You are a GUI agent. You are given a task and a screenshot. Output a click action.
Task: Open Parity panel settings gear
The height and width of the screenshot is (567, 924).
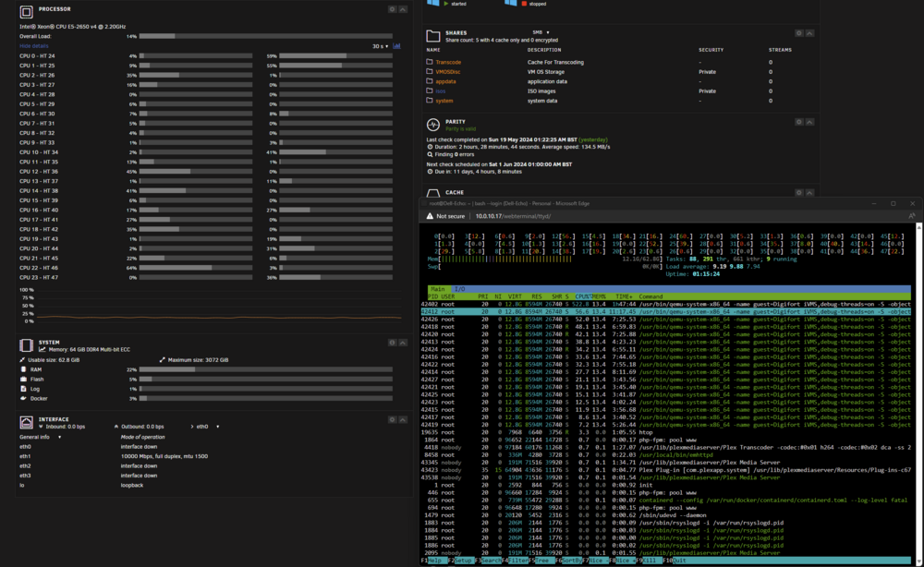[x=799, y=122]
